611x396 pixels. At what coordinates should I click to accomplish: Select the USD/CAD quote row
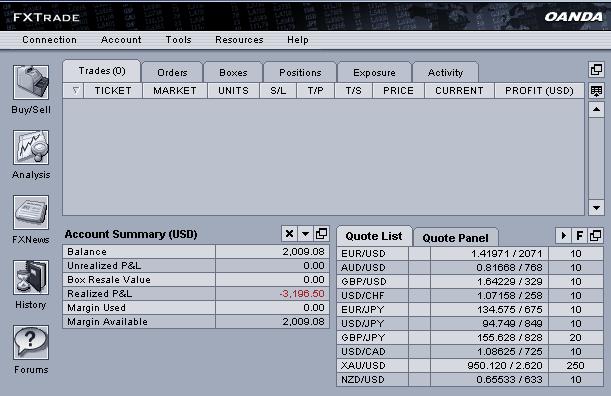tap(470, 352)
